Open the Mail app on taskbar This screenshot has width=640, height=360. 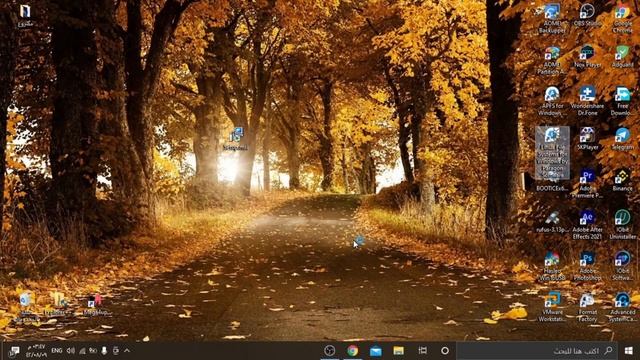376,351
